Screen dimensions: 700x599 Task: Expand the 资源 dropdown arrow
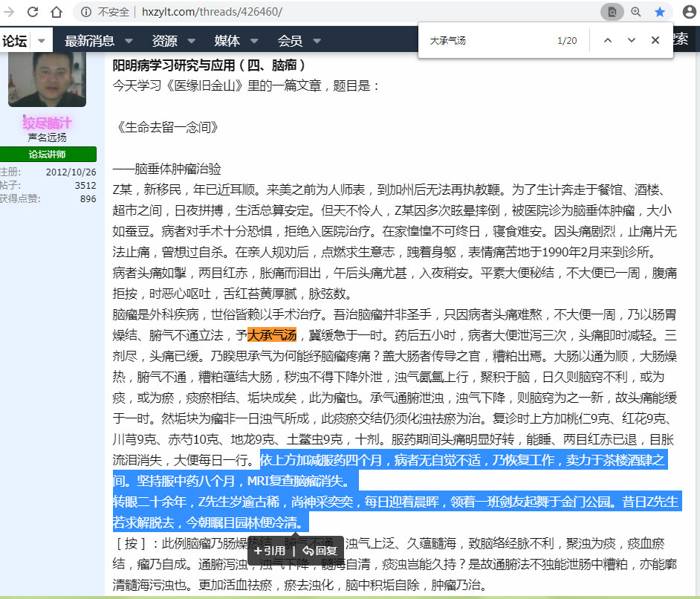[192, 41]
